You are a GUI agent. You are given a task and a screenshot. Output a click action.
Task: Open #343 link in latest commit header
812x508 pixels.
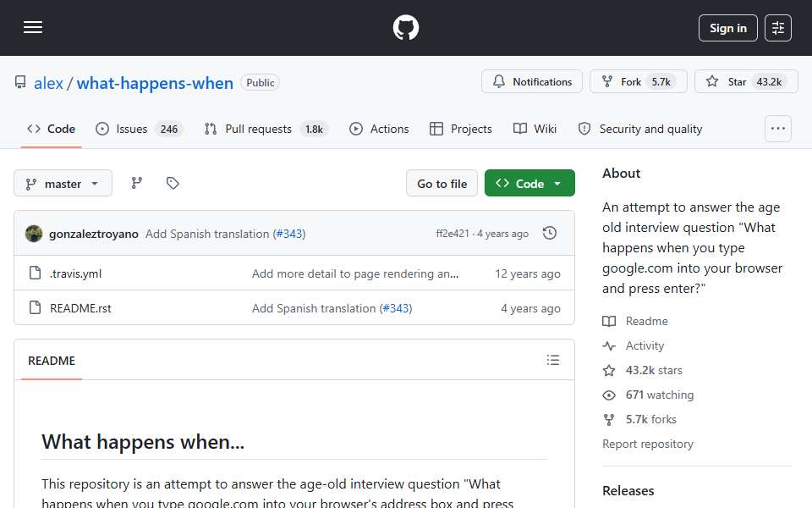289,234
